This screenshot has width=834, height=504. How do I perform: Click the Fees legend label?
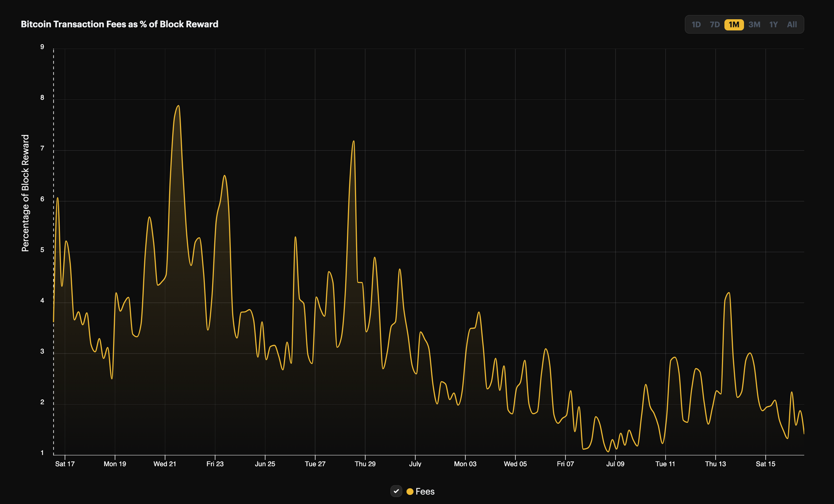425,491
